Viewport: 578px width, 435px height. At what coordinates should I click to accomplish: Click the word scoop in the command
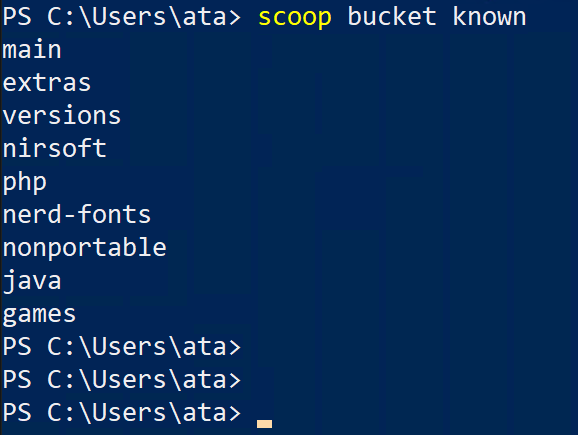coord(295,18)
